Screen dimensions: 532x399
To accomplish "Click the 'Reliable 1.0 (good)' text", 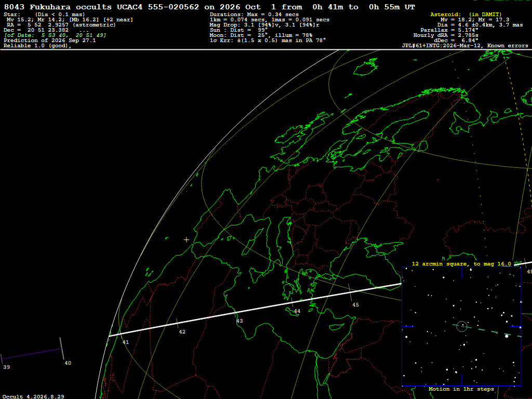I will click(x=37, y=46).
